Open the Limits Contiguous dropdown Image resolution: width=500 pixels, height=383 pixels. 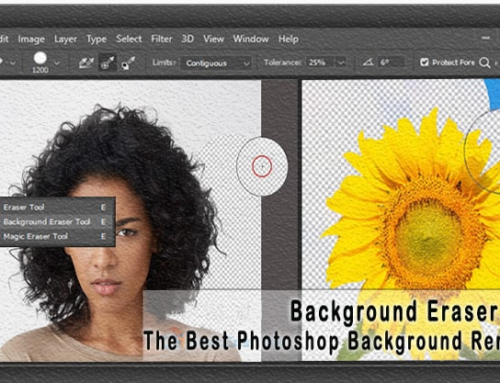pos(216,63)
